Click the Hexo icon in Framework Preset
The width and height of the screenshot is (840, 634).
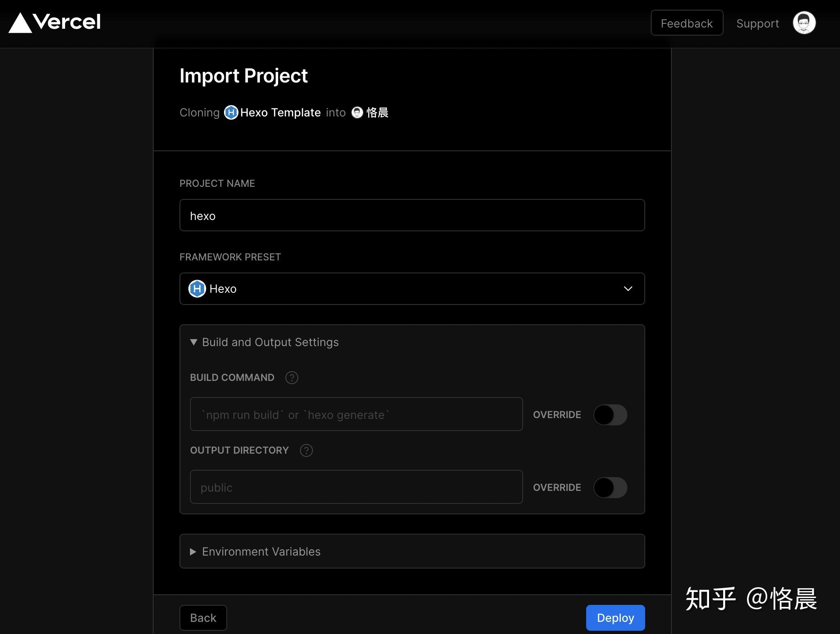(197, 289)
